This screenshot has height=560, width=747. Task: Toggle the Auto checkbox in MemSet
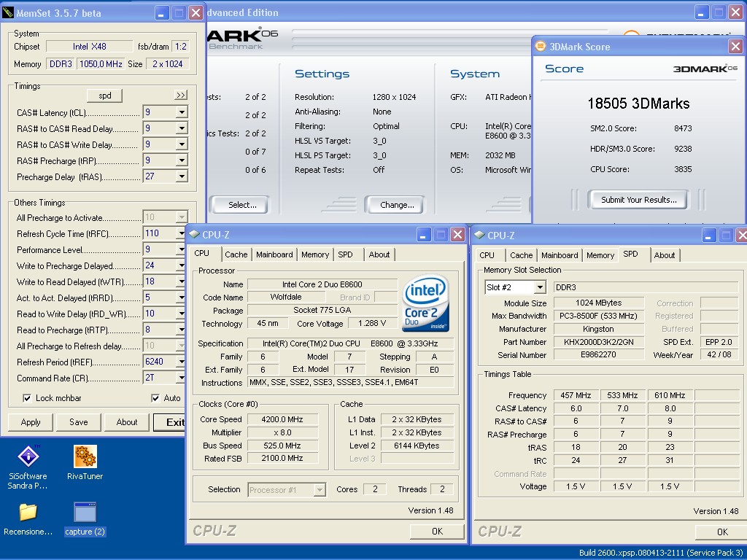coord(155,398)
